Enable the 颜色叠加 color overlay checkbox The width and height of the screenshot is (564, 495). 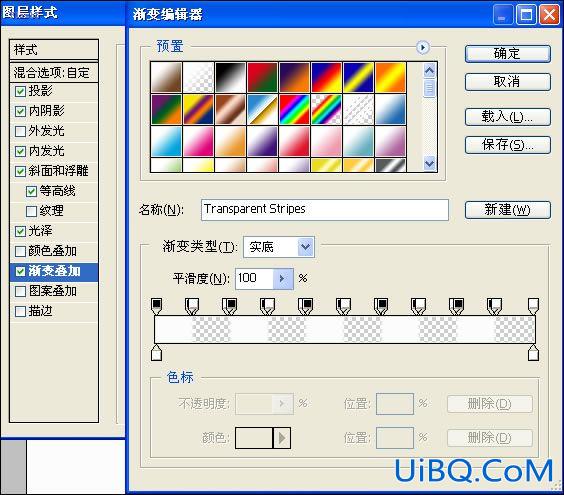click(x=21, y=251)
